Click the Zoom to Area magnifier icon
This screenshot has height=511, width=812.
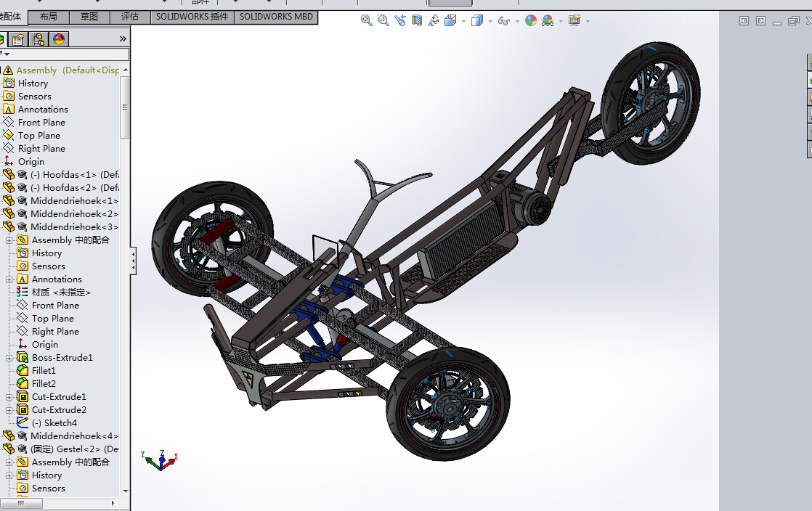pos(383,21)
